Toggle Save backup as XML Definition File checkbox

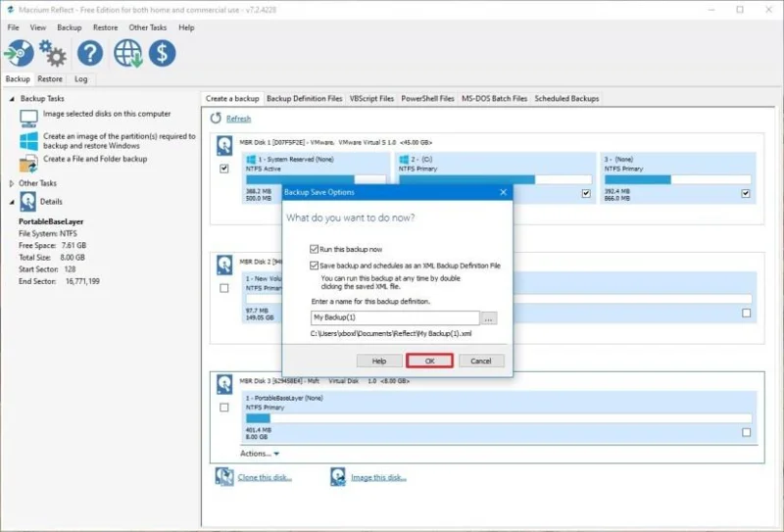tap(314, 265)
